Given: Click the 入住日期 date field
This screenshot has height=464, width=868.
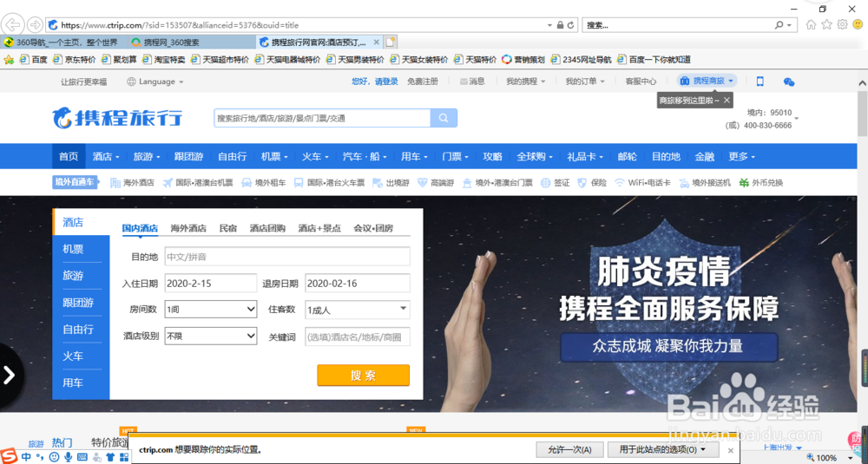Looking at the screenshot, I should 211,283.
